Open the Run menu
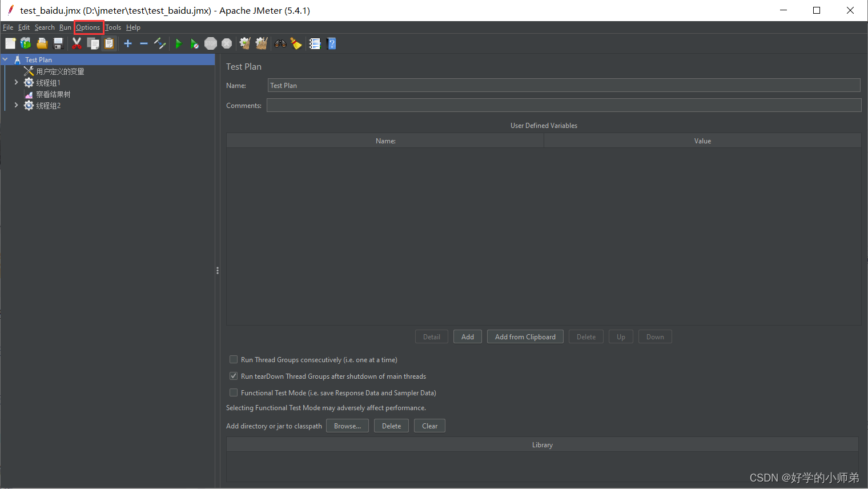868x489 pixels. (65, 27)
